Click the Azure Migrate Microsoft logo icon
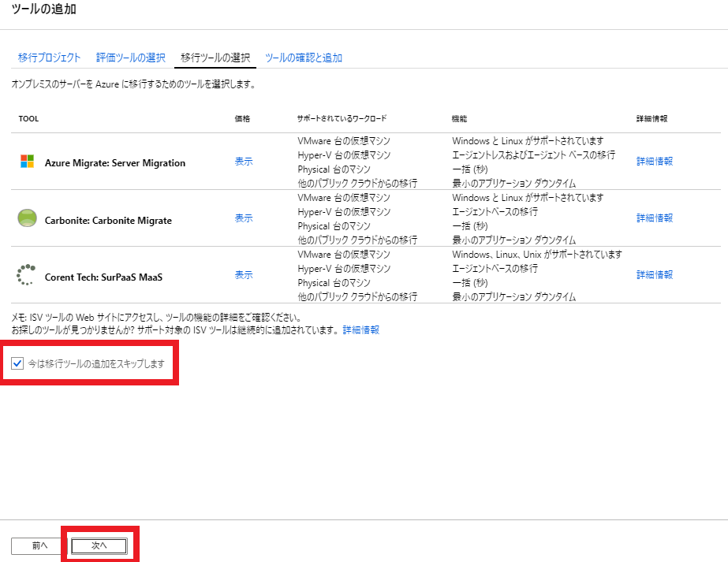This screenshot has height=562, width=728. [28, 162]
